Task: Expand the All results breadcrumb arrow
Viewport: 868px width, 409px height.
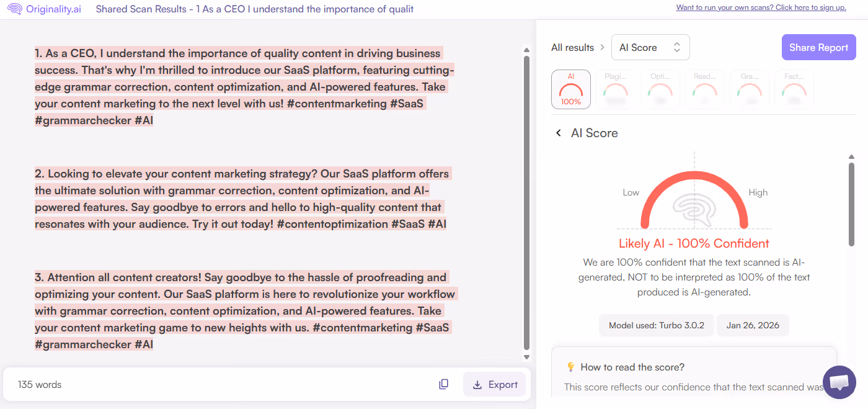Action: (601, 47)
